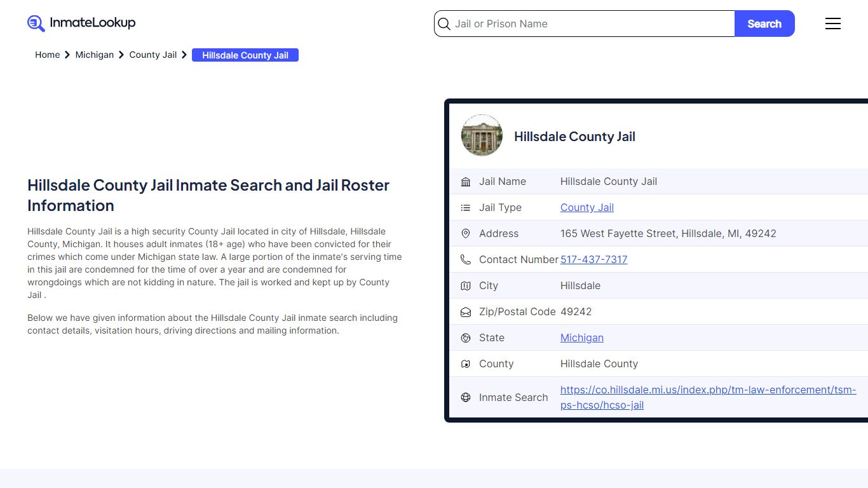Call the 517-437-7317 contact number link
Screen dimensions: 868x488
594,259
